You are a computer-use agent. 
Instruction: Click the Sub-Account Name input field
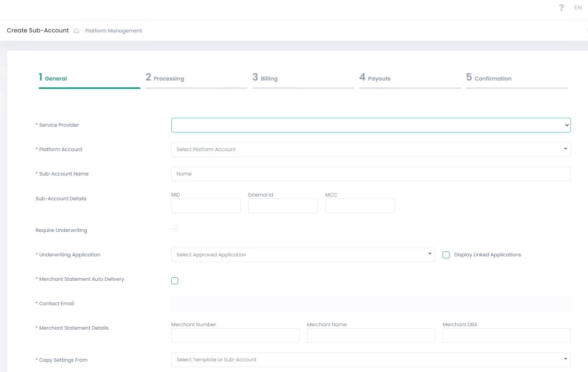[371, 174]
